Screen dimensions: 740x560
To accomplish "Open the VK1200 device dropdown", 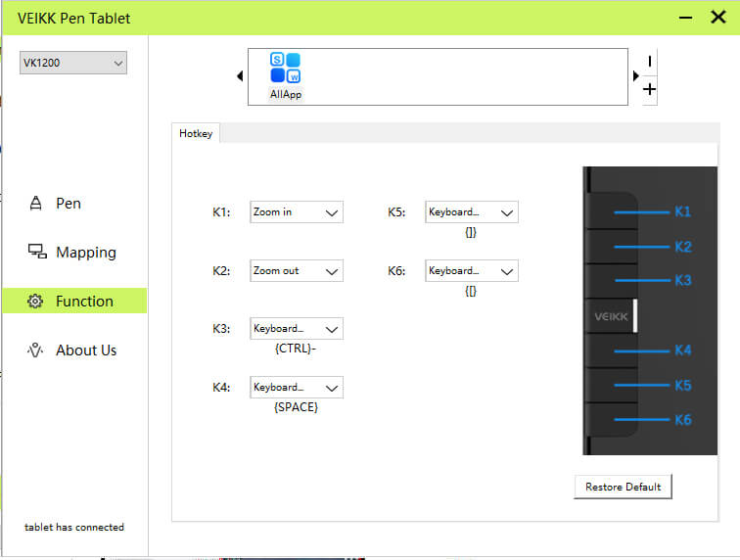I will pyautogui.click(x=73, y=63).
